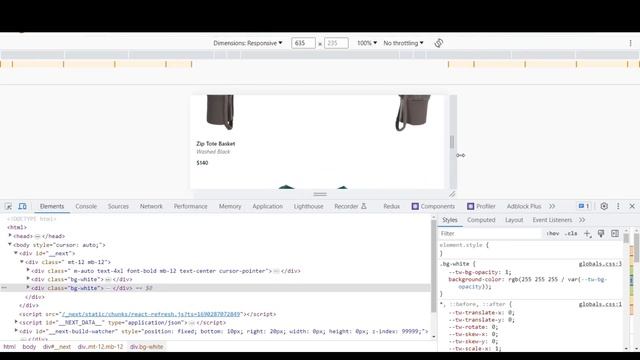
Task: Expand the head element node
Action: tap(10, 236)
